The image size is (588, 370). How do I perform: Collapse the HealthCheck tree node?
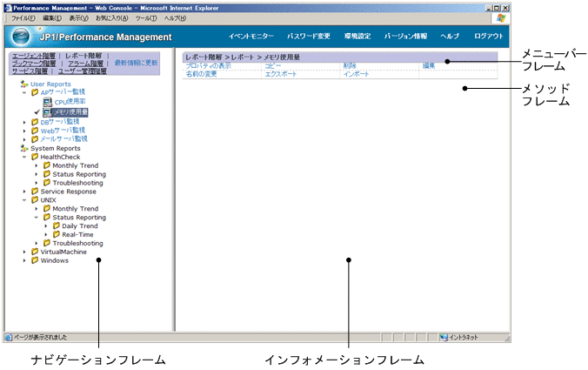[x=24, y=158]
